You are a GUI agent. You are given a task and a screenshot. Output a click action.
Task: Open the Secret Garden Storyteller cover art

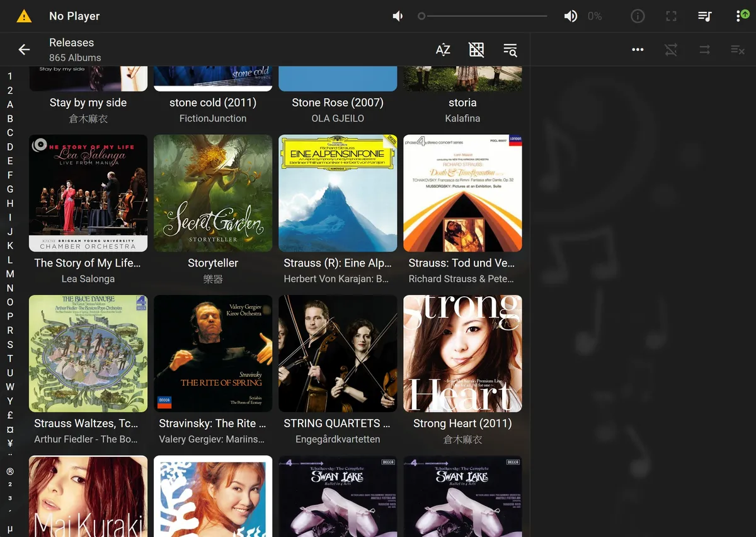pos(213,193)
